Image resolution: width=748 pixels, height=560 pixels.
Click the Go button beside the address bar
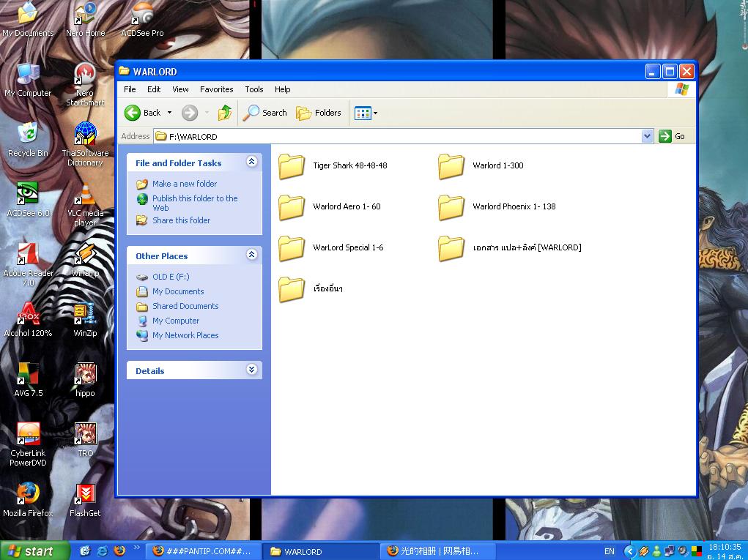672,136
